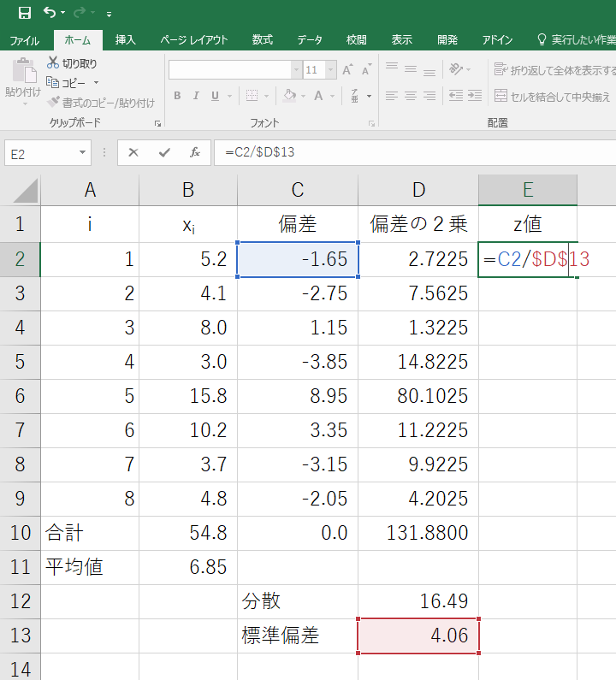Click the fill color bucket icon
This screenshot has width=616, height=680.
pyautogui.click(x=290, y=96)
